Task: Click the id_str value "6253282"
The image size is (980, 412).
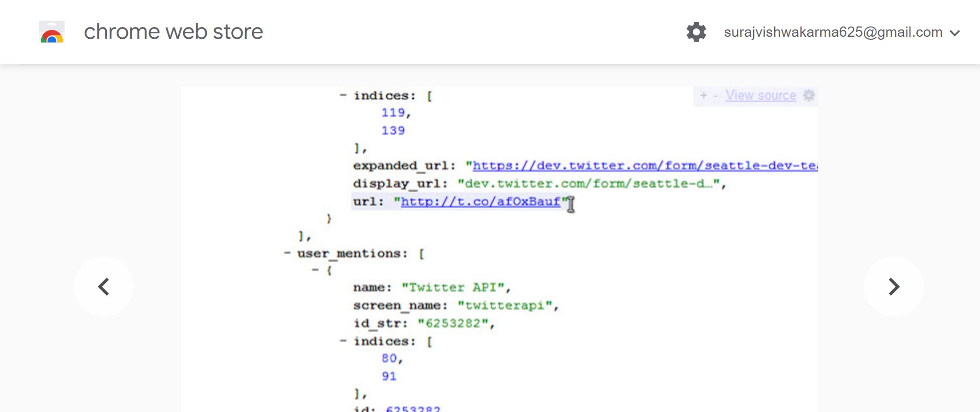Action: [453, 323]
